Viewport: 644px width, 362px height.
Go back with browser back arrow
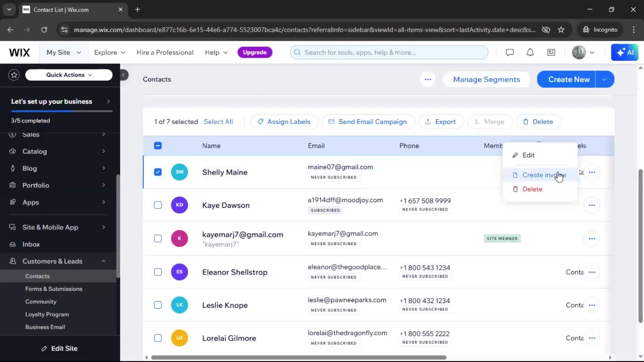pyautogui.click(x=10, y=30)
